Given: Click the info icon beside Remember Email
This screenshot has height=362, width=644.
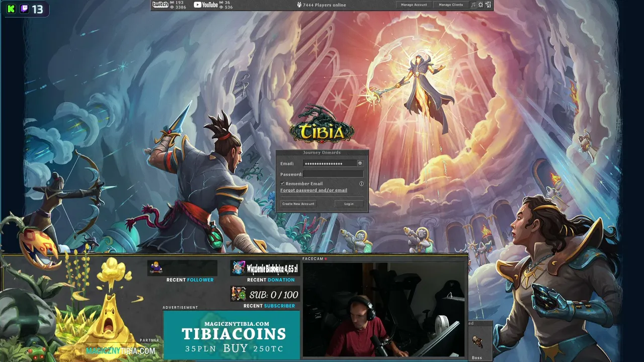Looking at the screenshot, I should click(361, 184).
